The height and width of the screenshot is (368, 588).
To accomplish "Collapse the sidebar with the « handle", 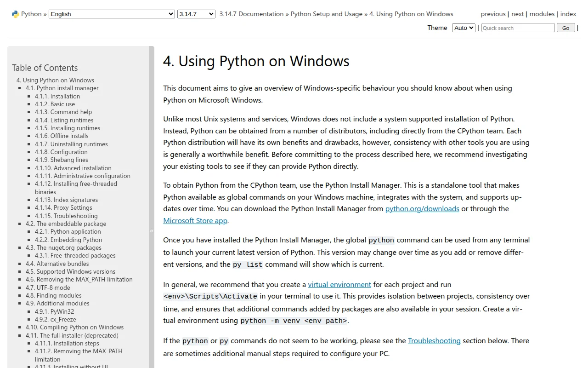I will coord(152,231).
